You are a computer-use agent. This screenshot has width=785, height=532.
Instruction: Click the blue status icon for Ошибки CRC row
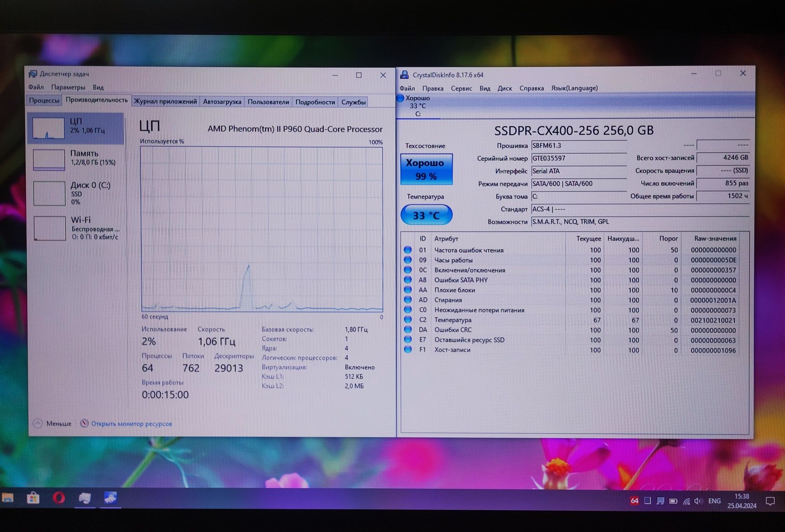coord(408,329)
